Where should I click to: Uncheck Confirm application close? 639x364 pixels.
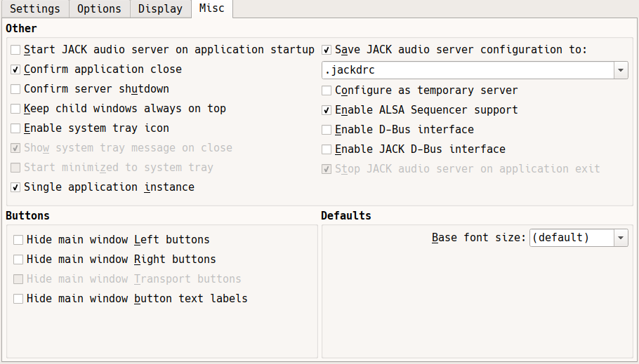click(x=16, y=69)
